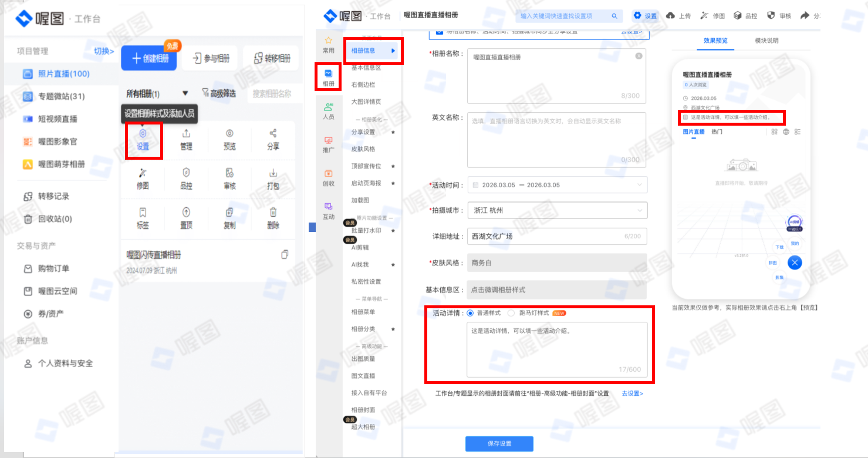Click the copy icon beside 喔图闪传直播相册
This screenshot has height=458, width=868.
[285, 254]
